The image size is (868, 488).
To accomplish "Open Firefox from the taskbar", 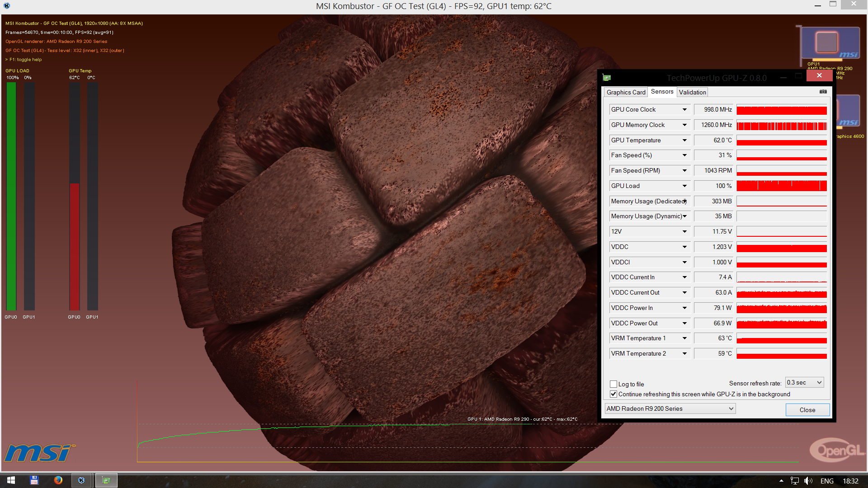I will 58,480.
